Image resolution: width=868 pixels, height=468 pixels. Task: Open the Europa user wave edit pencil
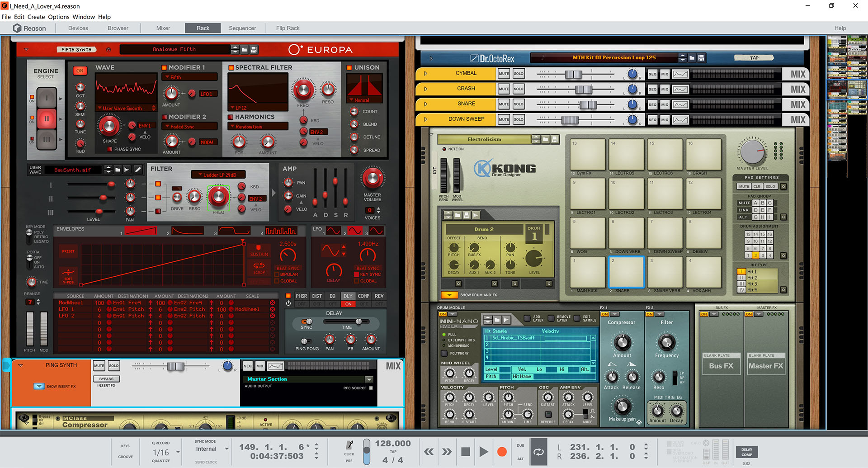pyautogui.click(x=138, y=170)
